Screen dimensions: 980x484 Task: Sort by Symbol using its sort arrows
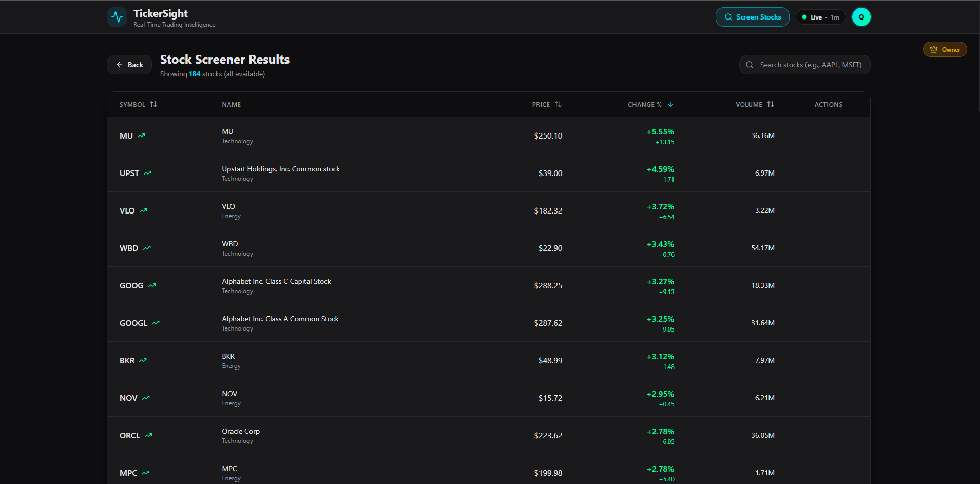point(153,104)
